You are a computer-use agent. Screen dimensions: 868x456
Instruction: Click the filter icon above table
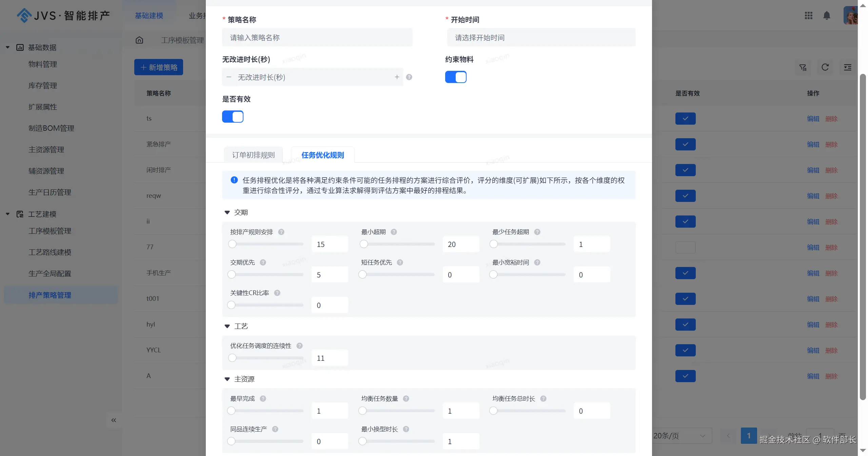click(803, 67)
